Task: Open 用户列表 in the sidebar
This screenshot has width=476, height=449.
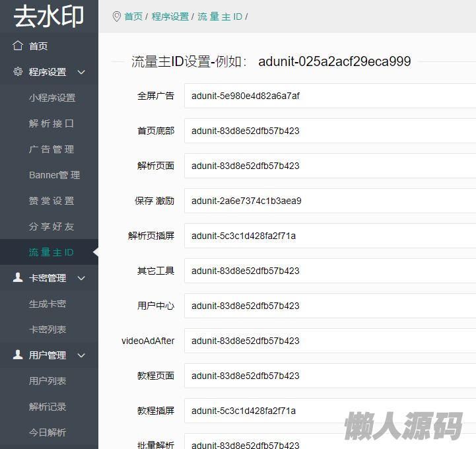Action: [x=48, y=381]
